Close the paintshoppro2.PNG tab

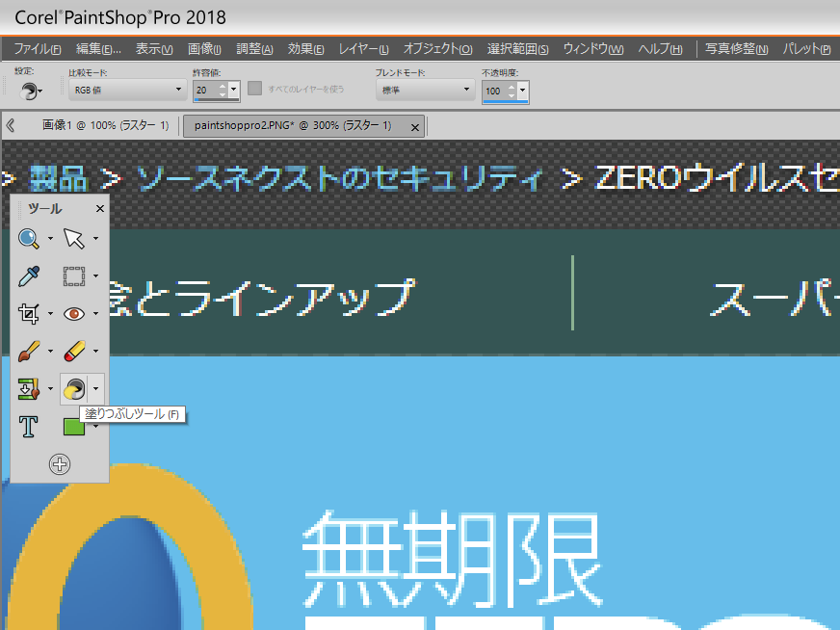click(415, 127)
